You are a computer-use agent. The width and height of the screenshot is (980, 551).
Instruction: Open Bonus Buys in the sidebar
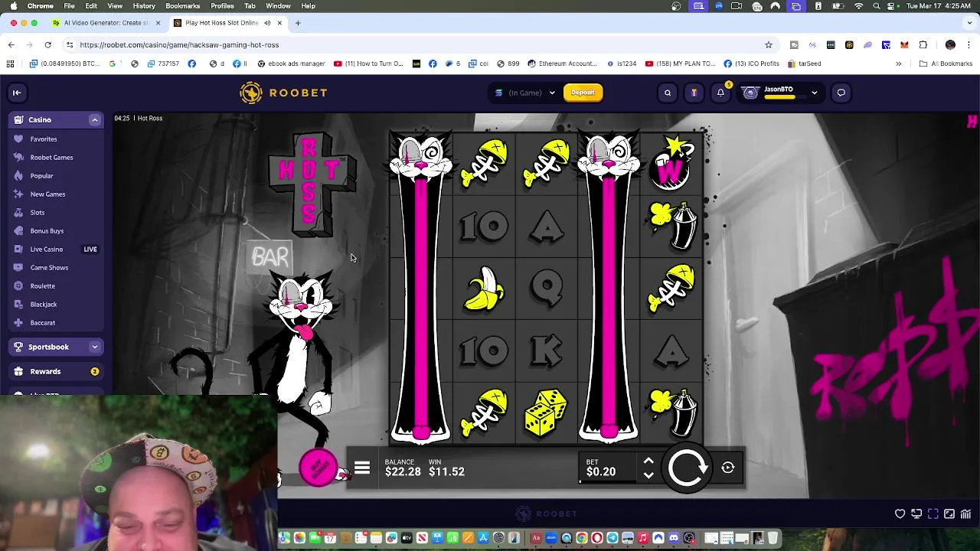[x=47, y=231]
